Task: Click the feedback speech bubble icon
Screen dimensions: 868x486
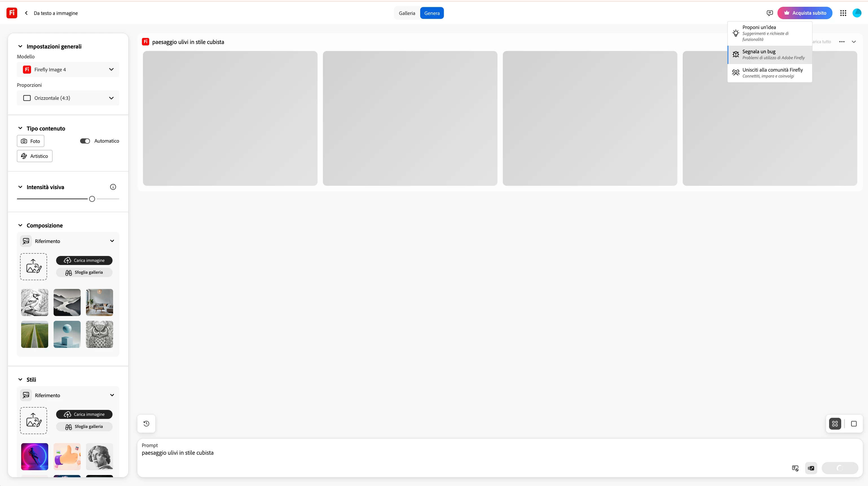Action: click(x=770, y=13)
